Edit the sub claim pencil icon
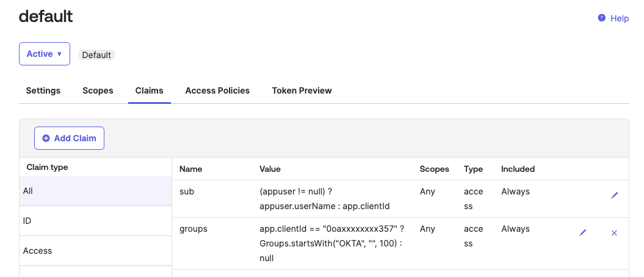Image resolution: width=644 pixels, height=277 pixels. [614, 196]
